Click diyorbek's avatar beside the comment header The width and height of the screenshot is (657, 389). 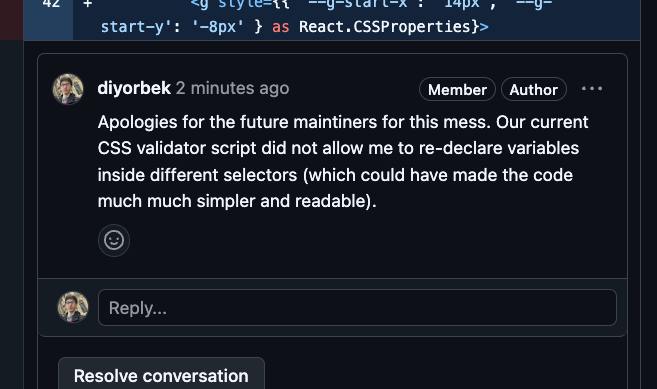tap(68, 89)
